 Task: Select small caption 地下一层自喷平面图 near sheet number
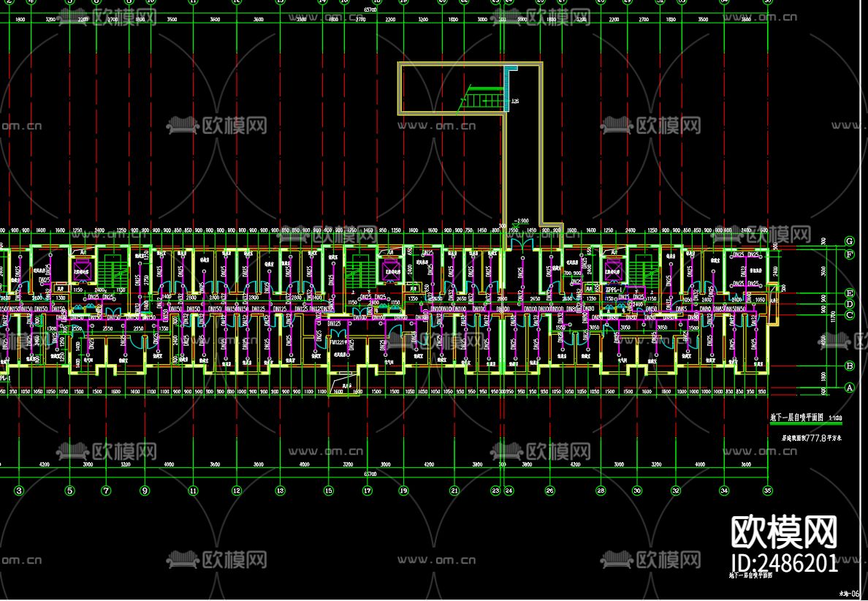(x=750, y=576)
